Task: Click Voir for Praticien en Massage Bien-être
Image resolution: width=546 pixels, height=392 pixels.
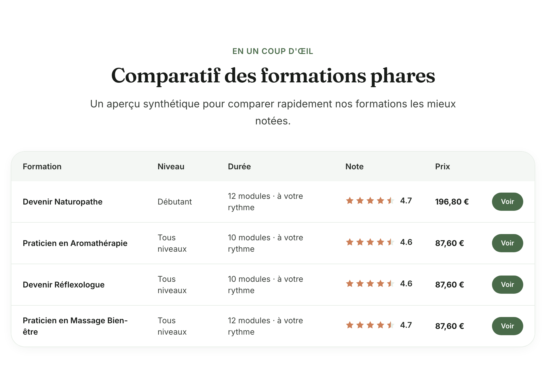Action: point(507,326)
